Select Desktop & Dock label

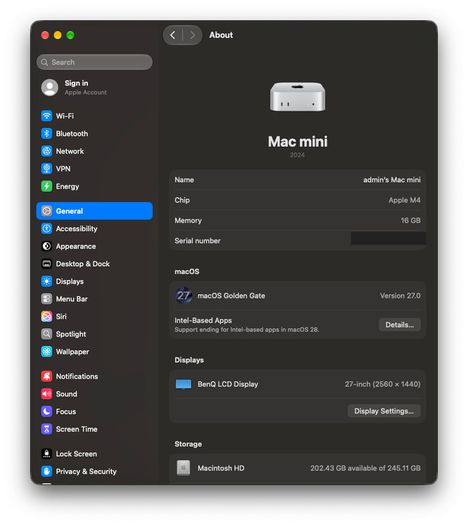[83, 264]
